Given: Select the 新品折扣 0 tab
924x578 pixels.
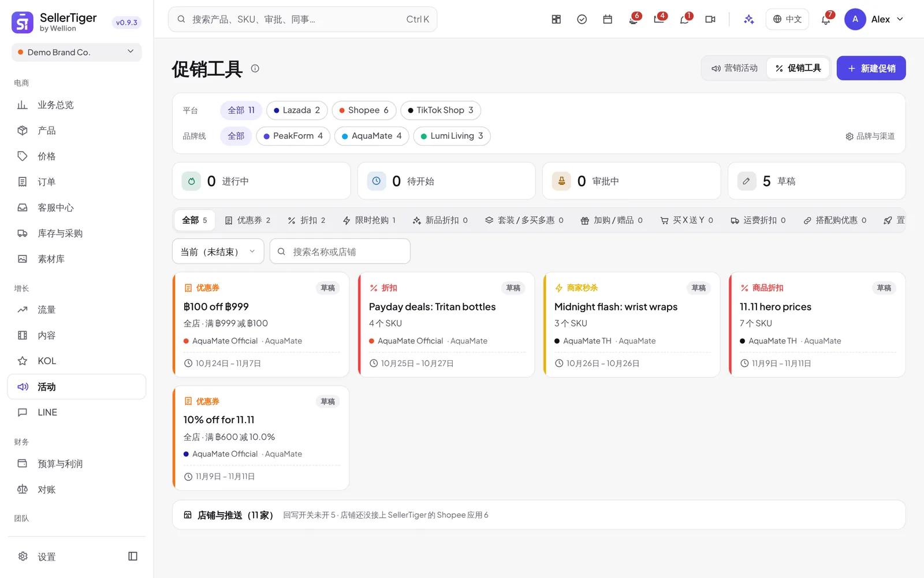Looking at the screenshot, I should tap(441, 220).
